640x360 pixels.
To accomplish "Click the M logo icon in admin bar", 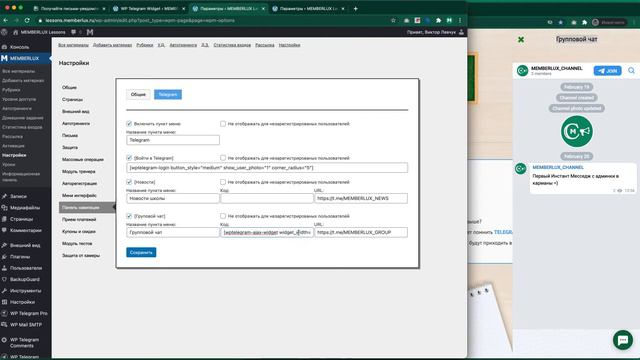I will click(90, 32).
